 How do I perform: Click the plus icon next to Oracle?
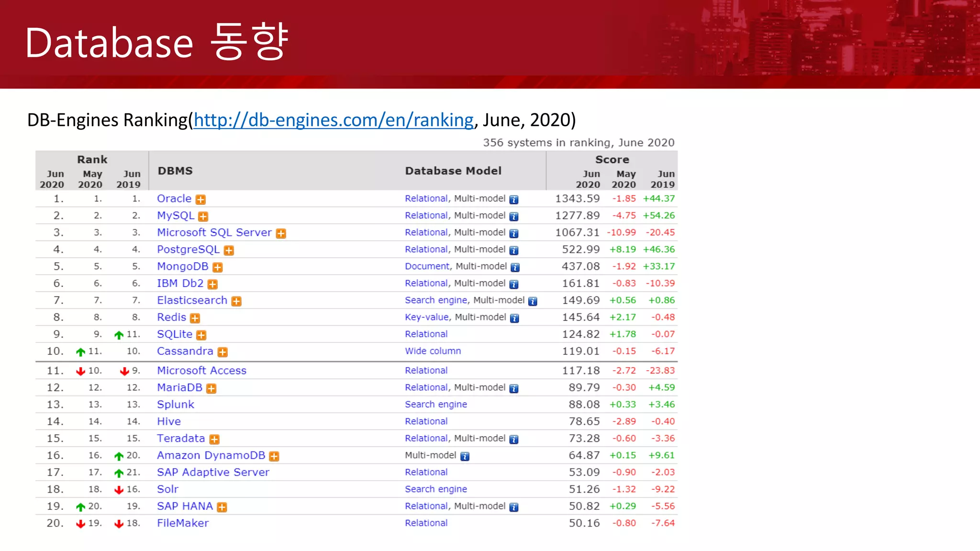200,199
